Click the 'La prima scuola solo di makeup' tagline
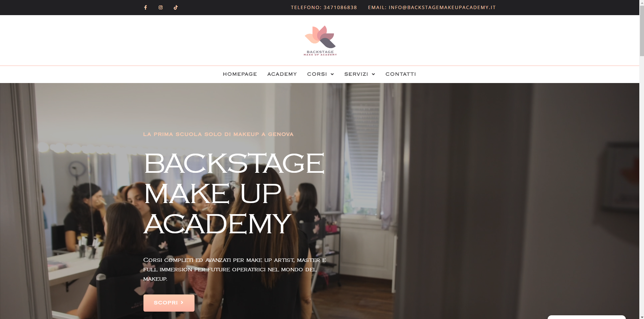Viewport: 644px width, 319px height. pyautogui.click(x=218, y=134)
